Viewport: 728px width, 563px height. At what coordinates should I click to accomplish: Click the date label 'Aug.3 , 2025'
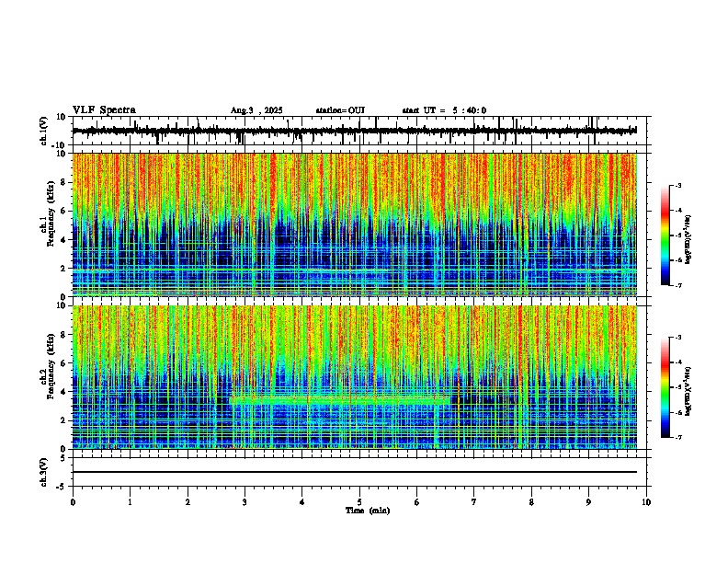coord(256,110)
